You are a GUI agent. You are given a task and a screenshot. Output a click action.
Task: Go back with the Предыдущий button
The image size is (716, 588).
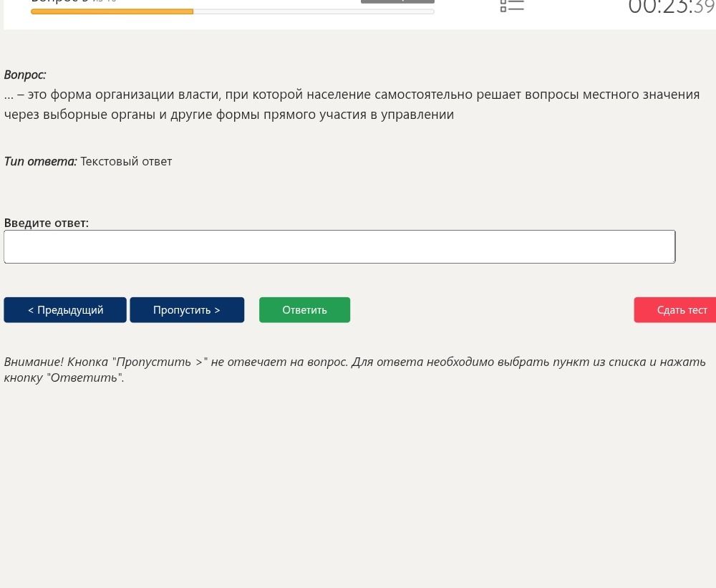[x=65, y=310]
